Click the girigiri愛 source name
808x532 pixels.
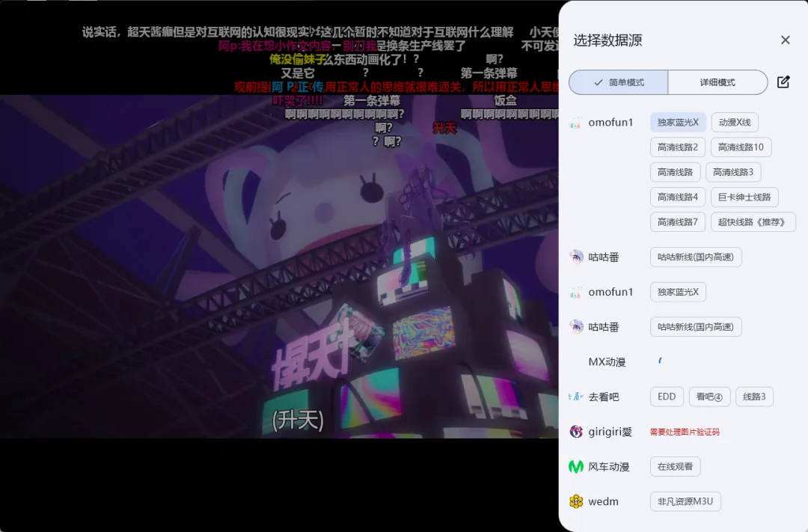(610, 432)
